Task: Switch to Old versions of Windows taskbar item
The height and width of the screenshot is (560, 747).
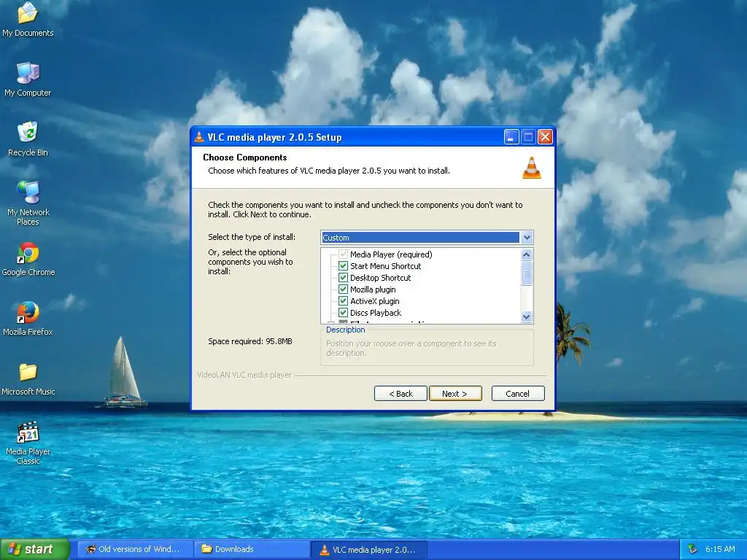Action: point(135,549)
